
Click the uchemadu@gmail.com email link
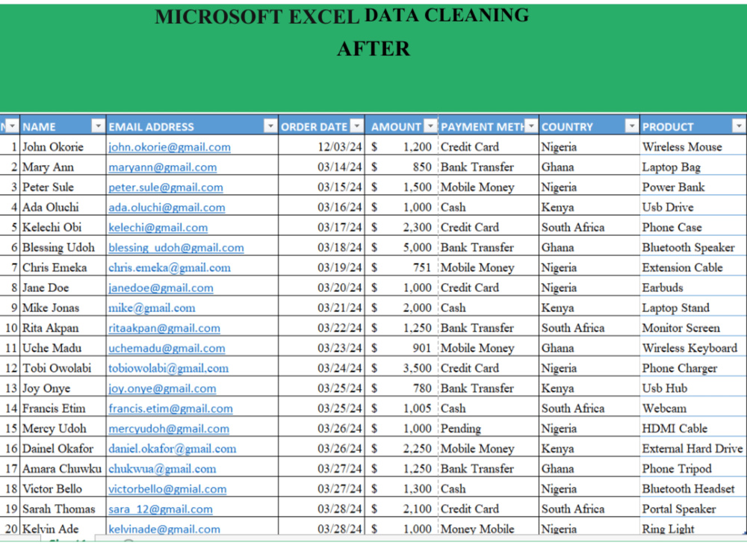[x=167, y=348]
